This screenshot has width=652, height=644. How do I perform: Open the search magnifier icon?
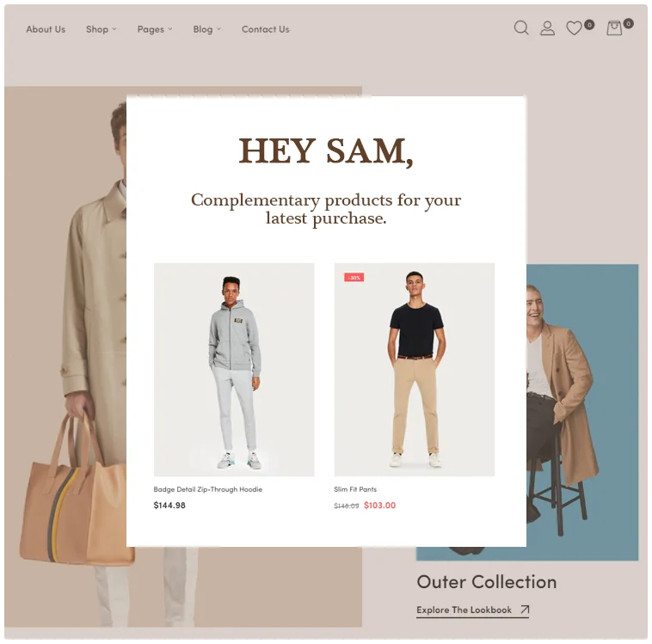(x=521, y=28)
